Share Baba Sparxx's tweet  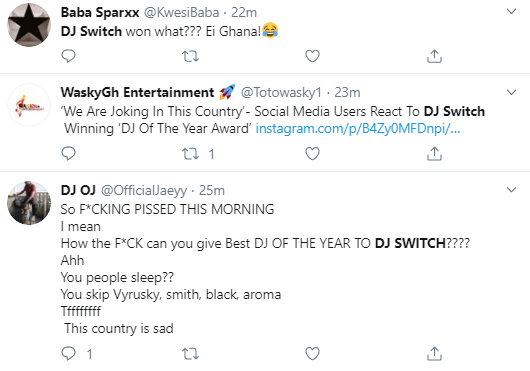point(434,56)
